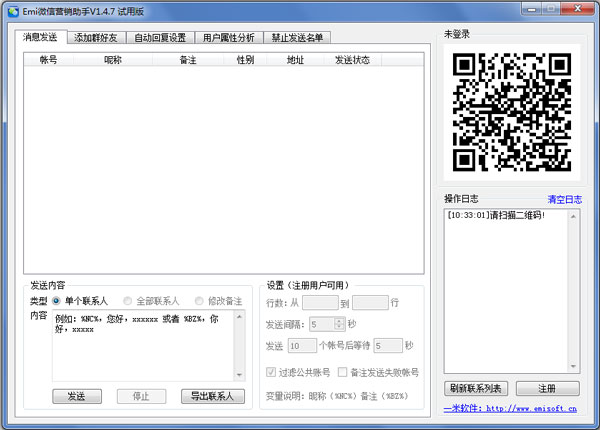Click the 注册 button
This screenshot has width=600, height=430.
(548, 389)
